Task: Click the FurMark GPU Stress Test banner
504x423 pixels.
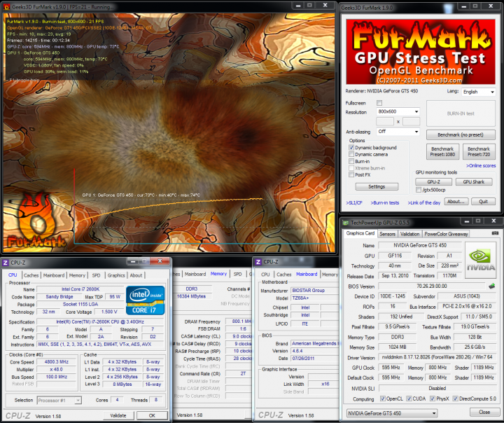Action: 421,51
